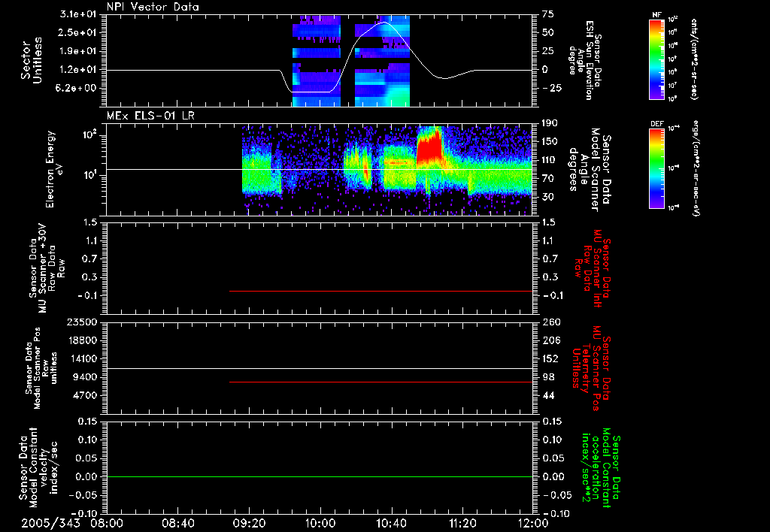Select the "260" telemetry axis value
770x532 pixels.
tap(550, 322)
